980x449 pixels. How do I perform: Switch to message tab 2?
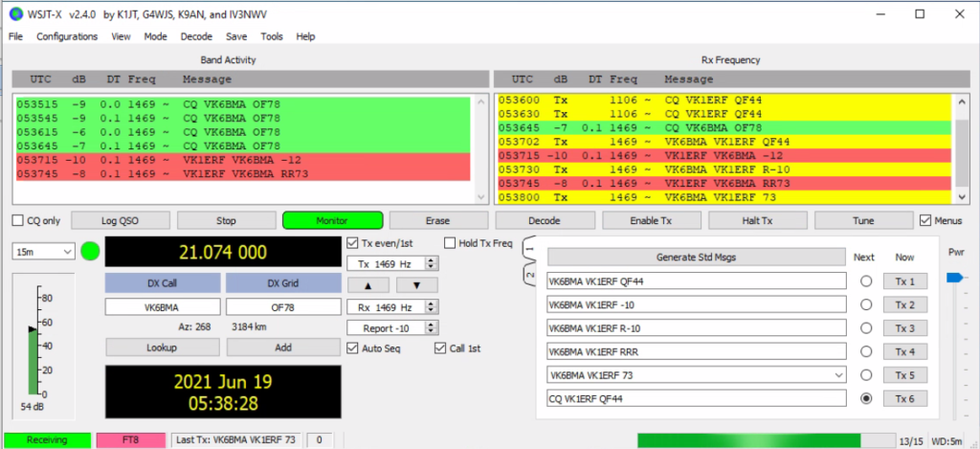527,277
